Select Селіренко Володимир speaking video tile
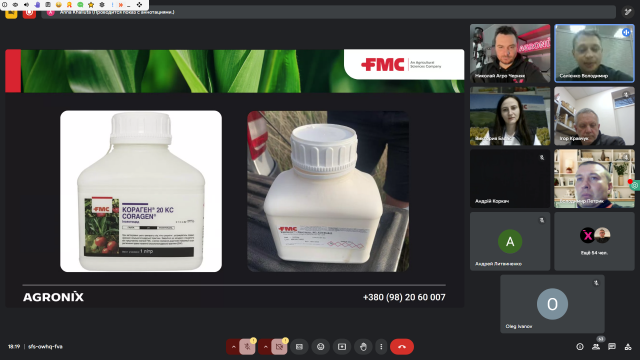The height and width of the screenshot is (360, 640). point(594,53)
